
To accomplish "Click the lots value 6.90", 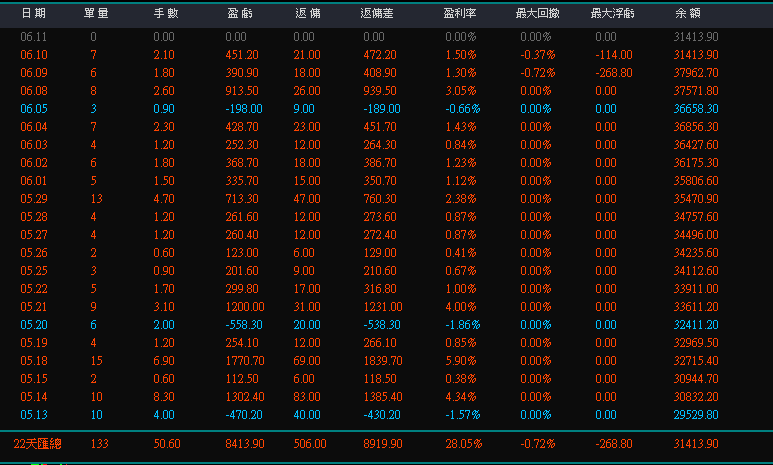I will coord(164,361).
